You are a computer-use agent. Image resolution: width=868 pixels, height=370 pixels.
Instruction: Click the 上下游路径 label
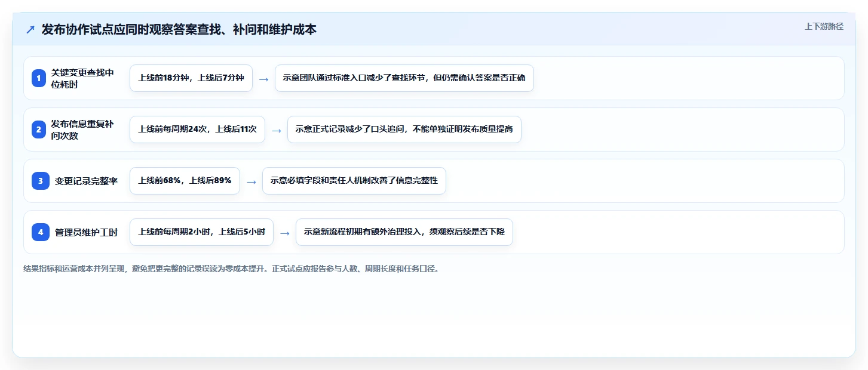pyautogui.click(x=824, y=26)
